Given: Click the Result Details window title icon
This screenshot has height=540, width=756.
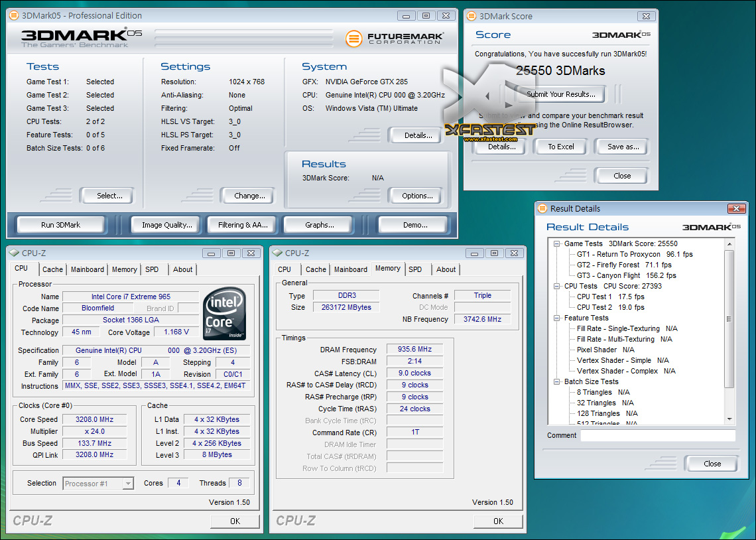Looking at the screenshot, I should click(542, 208).
